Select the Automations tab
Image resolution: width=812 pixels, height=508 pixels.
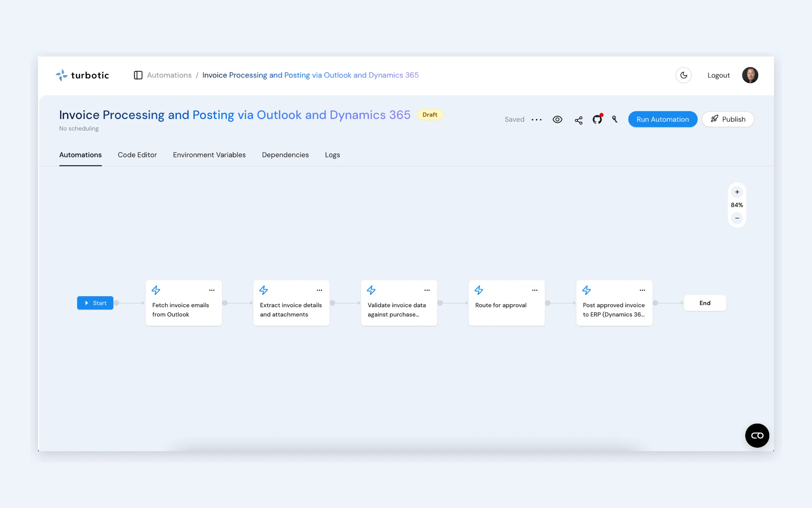pos(81,155)
